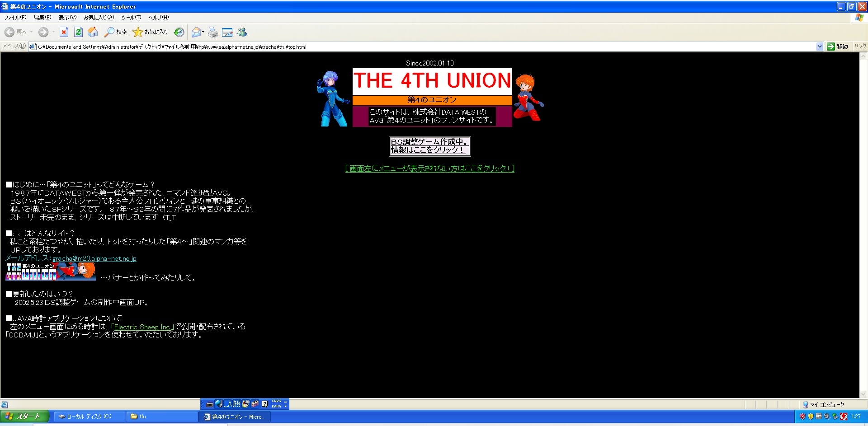
Task: Click in the address bar path field
Action: click(x=425, y=47)
